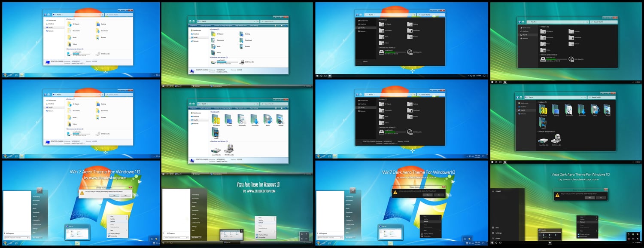This screenshot has width=644, height=248.
Task: Open large Music folder icon in dark Vista explorer
Action: pyautogui.click(x=595, y=110)
